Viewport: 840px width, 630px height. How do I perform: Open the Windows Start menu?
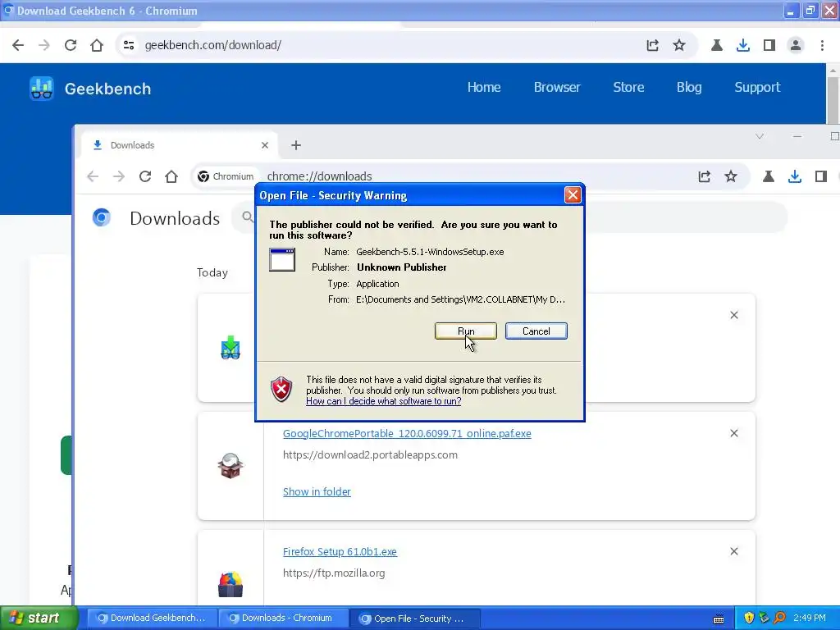39,619
